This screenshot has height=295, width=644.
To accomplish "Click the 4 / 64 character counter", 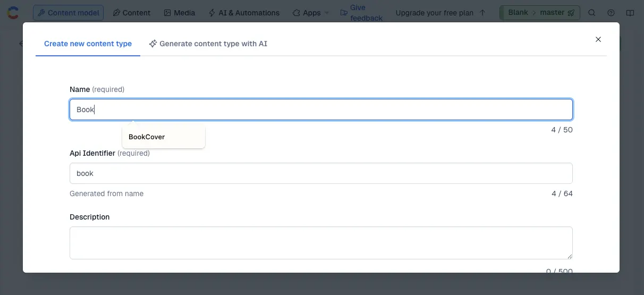I will [x=562, y=193].
